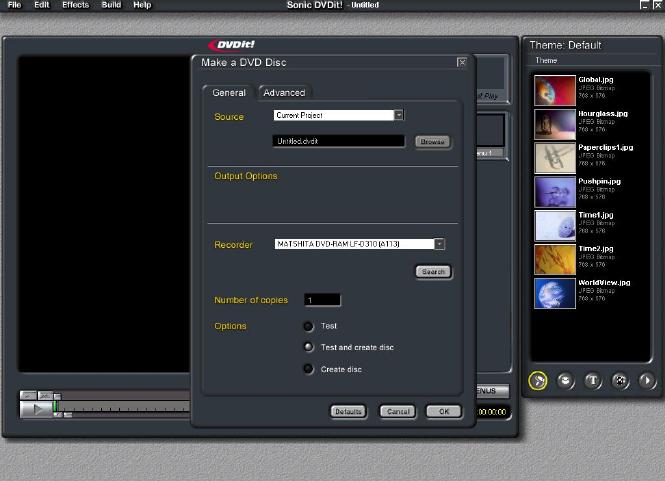The image size is (665, 481).
Task: Select the Create disc radio option
Action: (309, 369)
